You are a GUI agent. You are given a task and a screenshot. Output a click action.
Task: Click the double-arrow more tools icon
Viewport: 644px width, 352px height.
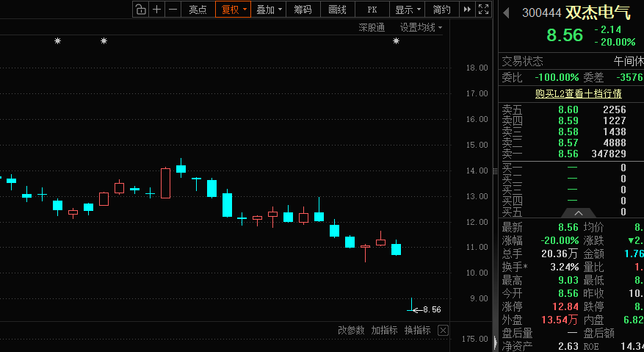pyautogui.click(x=467, y=10)
